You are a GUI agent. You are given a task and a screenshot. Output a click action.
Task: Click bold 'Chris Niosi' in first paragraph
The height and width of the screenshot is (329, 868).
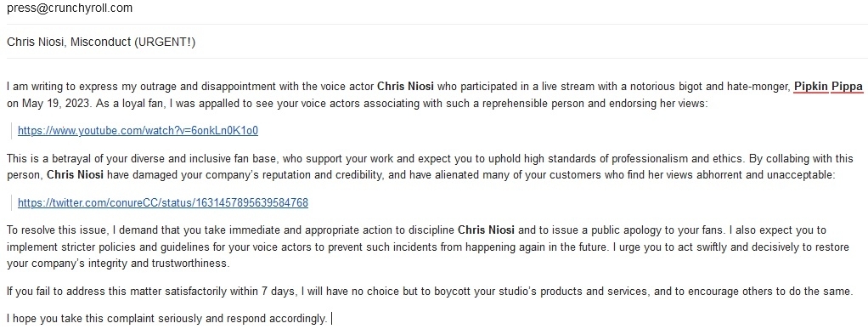point(405,87)
